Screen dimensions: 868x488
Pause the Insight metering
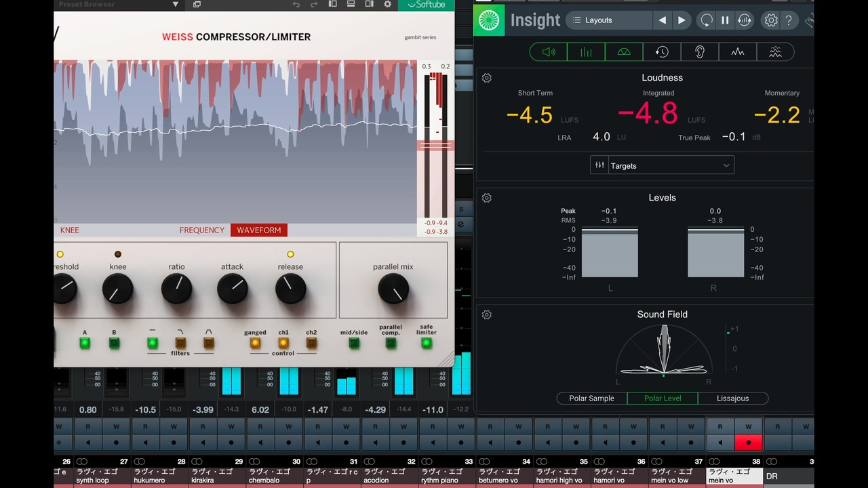[x=725, y=20]
